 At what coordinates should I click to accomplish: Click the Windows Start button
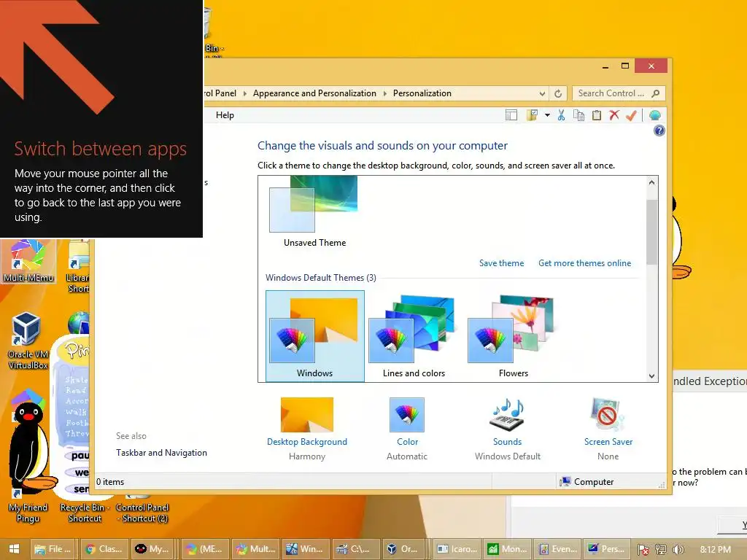15,549
